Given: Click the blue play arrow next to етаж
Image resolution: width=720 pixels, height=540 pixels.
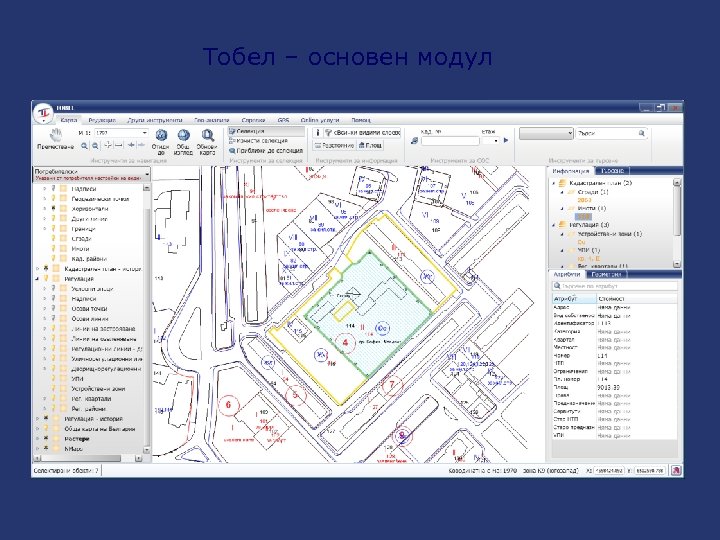Looking at the screenshot, I should (x=506, y=141).
